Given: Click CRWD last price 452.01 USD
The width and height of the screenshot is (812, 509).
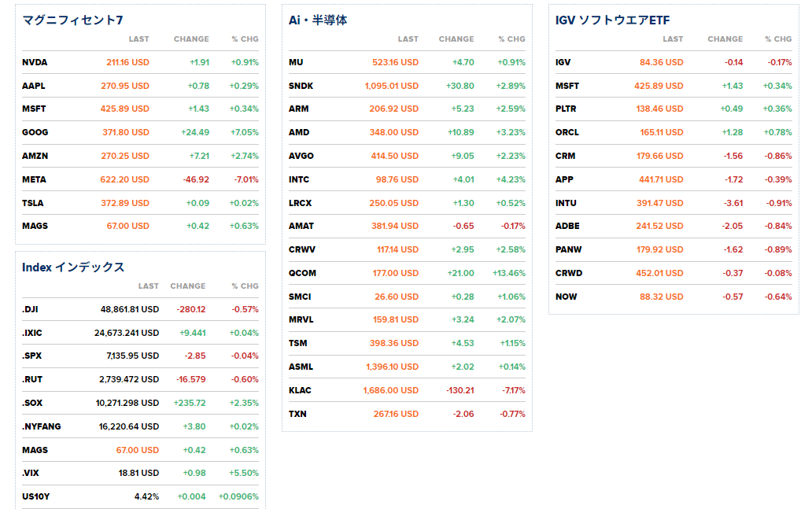Looking at the screenshot, I should coord(659,274).
